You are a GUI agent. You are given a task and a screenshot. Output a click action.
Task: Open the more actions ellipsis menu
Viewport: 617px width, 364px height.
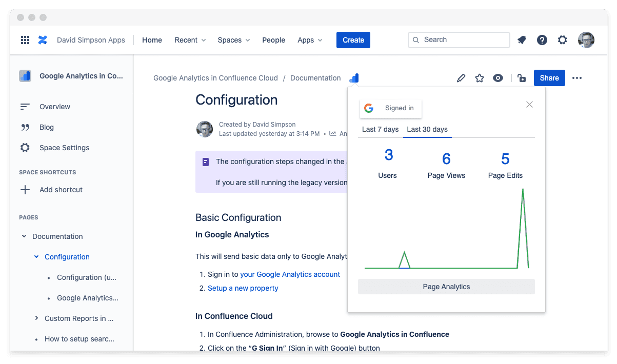(577, 78)
